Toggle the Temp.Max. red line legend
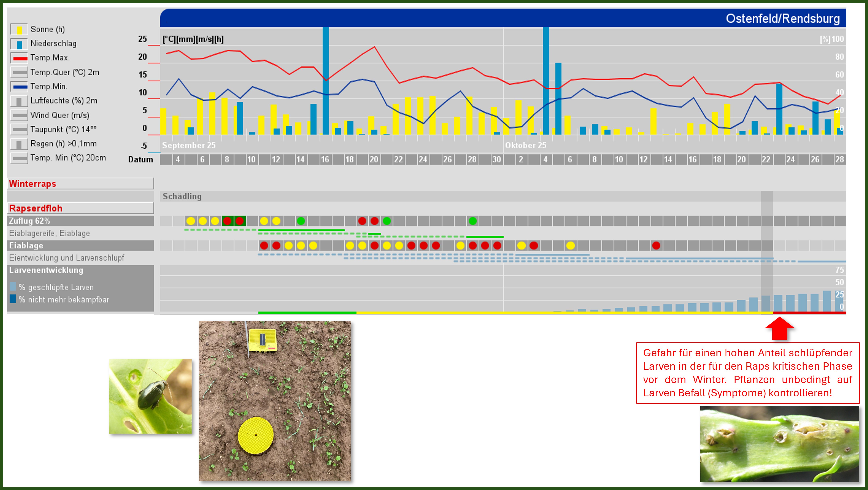 click(x=19, y=58)
